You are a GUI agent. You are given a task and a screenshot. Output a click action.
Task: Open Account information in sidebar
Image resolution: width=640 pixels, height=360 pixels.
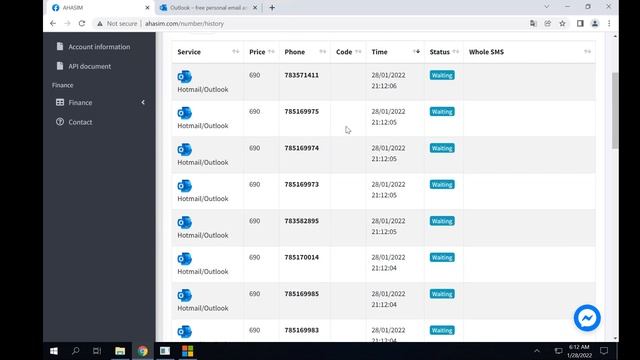(99, 47)
